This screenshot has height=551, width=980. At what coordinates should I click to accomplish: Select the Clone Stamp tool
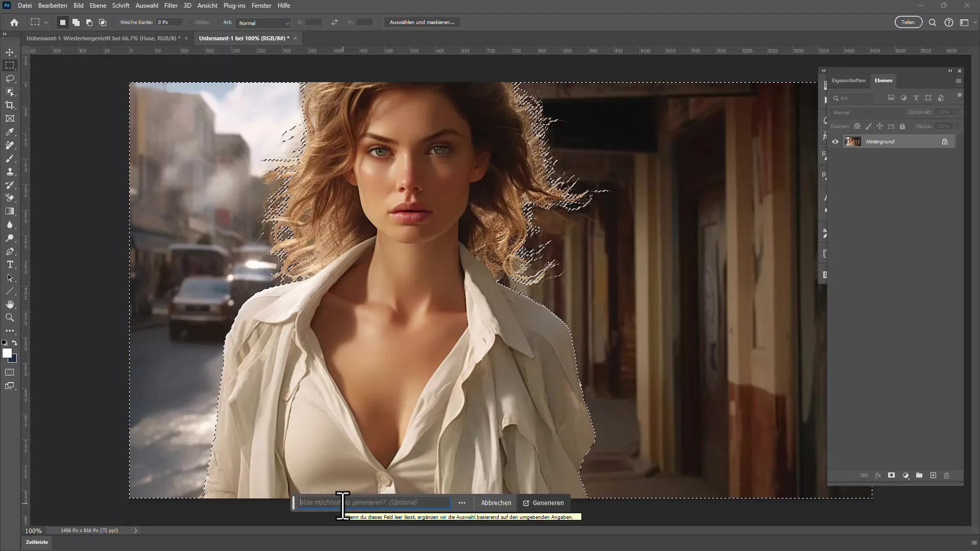[10, 172]
